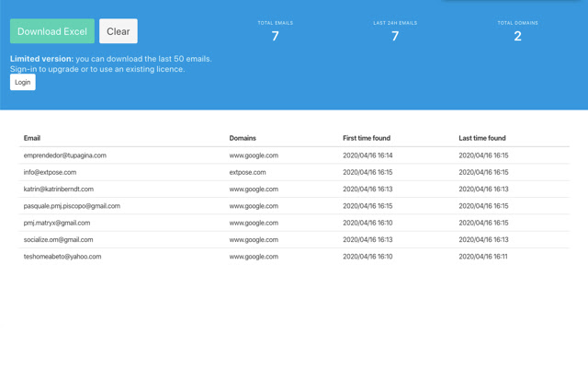Click the Download Excel button

52,31
